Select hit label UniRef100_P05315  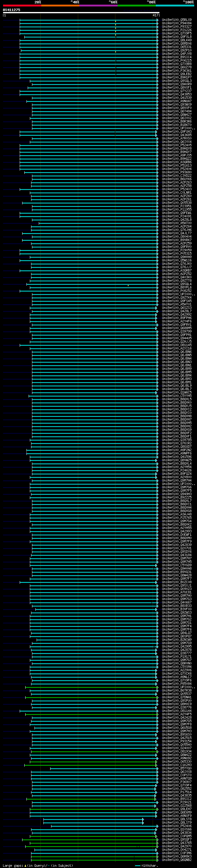pyautogui.click(x=177, y=254)
